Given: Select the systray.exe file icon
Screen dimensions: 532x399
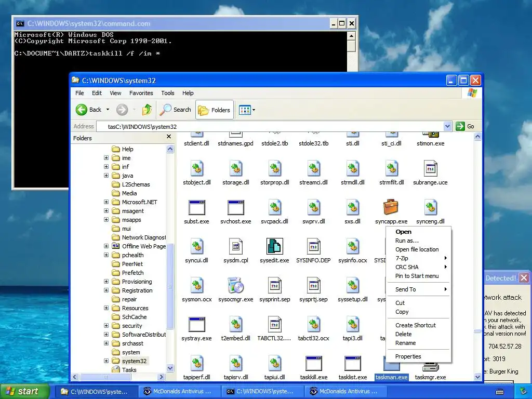Looking at the screenshot, I should click(197, 324).
